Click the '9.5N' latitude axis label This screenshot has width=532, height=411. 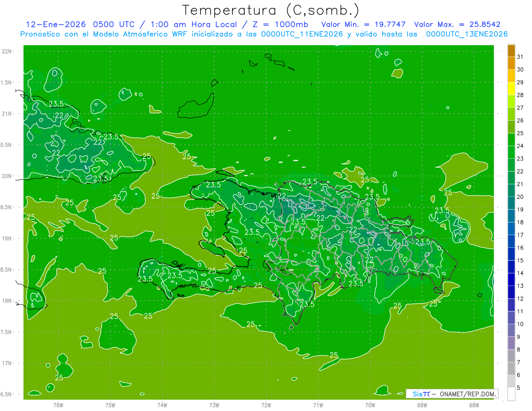pos(7,207)
